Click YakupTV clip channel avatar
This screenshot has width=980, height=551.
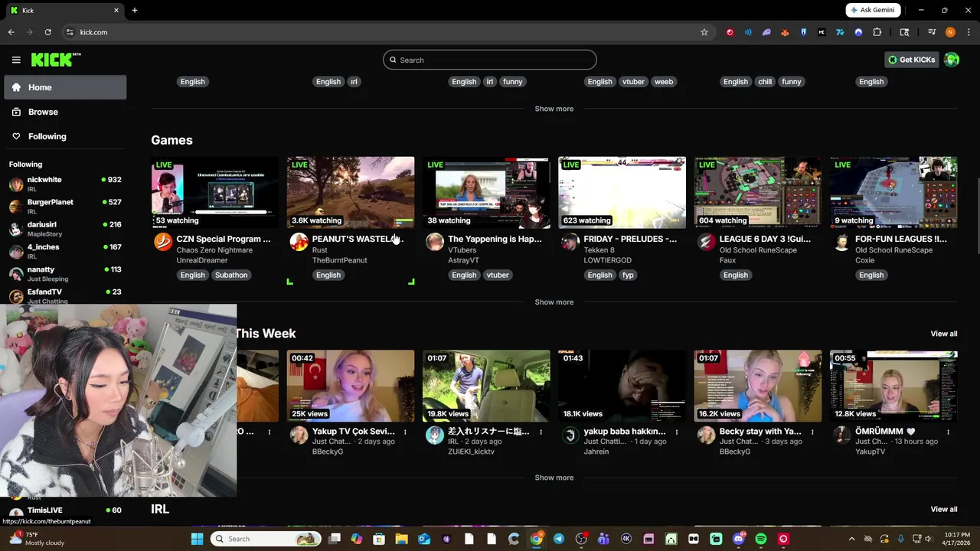(x=841, y=435)
